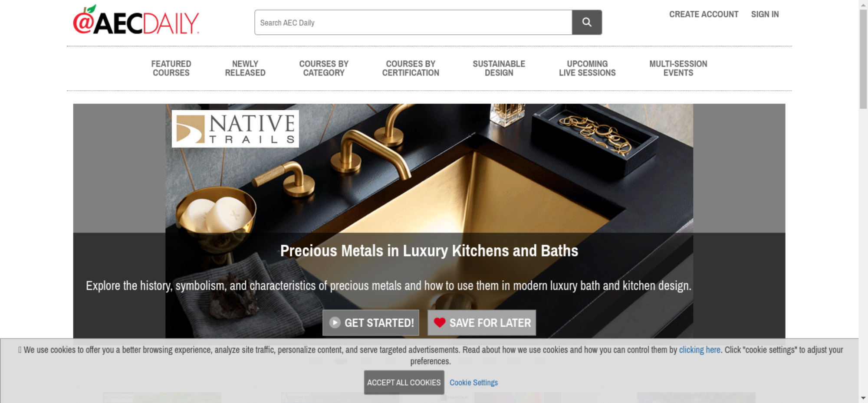Click the magnifying glass search icon
The image size is (868, 403).
click(587, 22)
